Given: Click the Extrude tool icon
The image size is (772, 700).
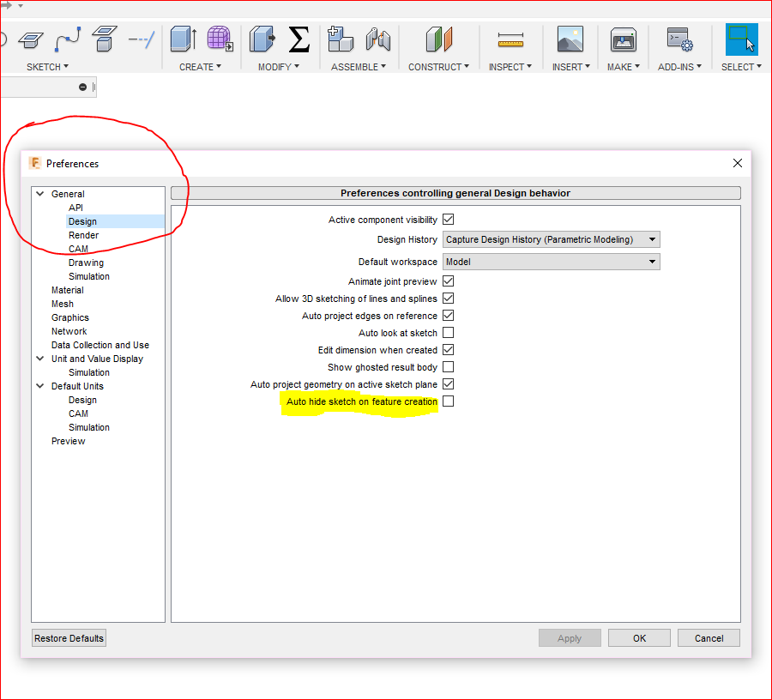Looking at the screenshot, I should pos(184,39).
